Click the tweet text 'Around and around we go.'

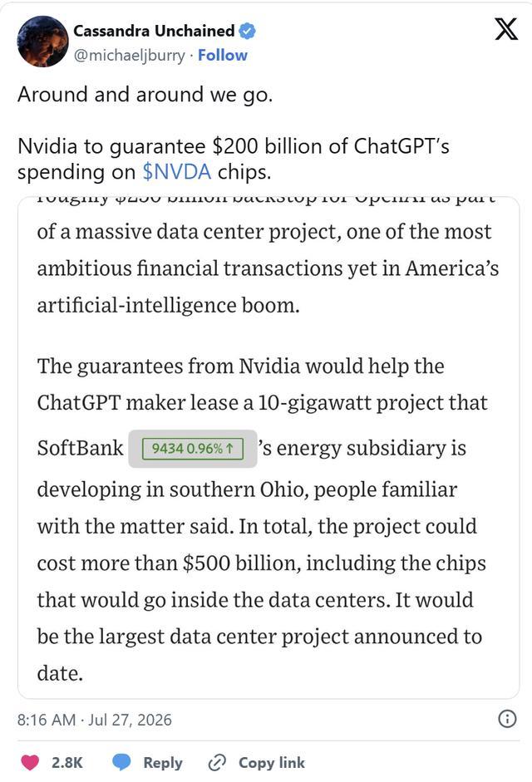point(145,94)
